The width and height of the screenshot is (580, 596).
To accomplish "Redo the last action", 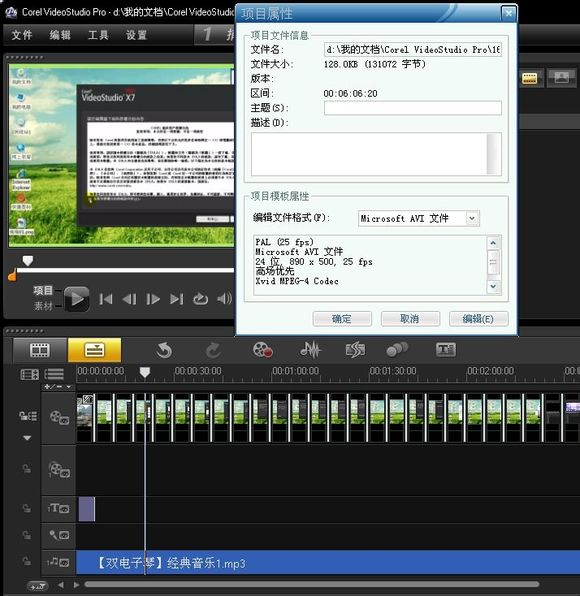I will point(213,350).
